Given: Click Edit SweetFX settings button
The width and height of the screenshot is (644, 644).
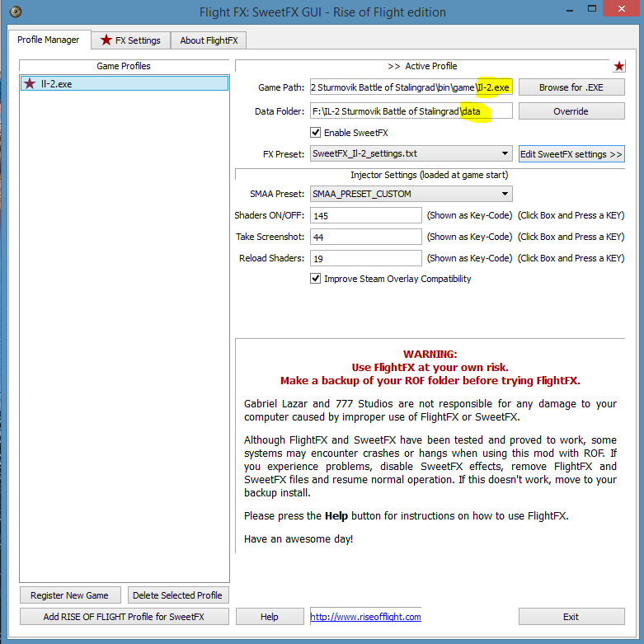Looking at the screenshot, I should pyautogui.click(x=571, y=154).
